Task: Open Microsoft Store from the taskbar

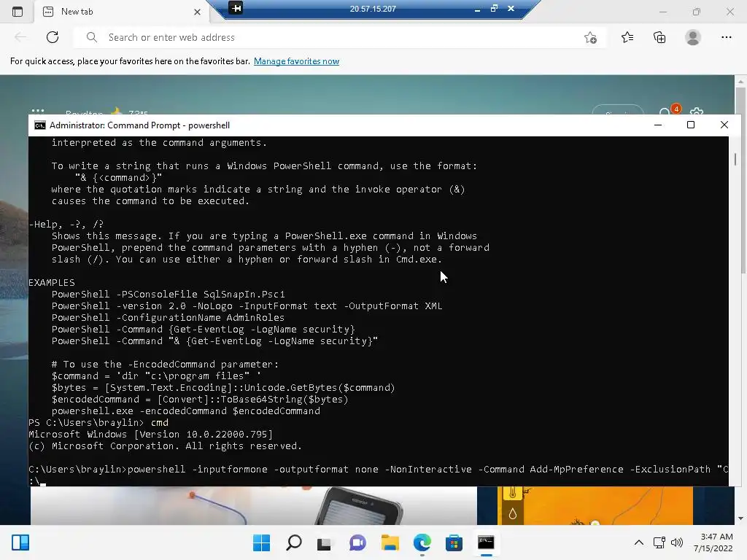Action: (x=454, y=542)
